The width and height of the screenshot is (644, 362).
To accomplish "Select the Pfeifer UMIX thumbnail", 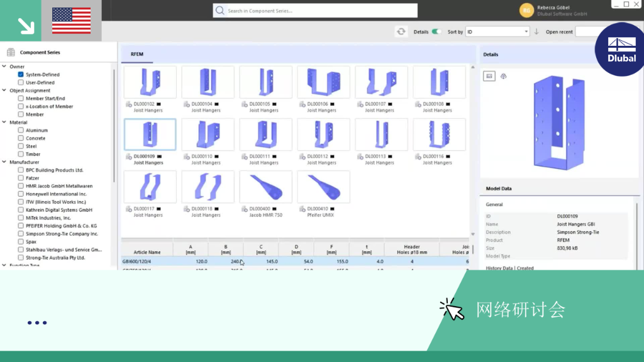I will (x=324, y=187).
